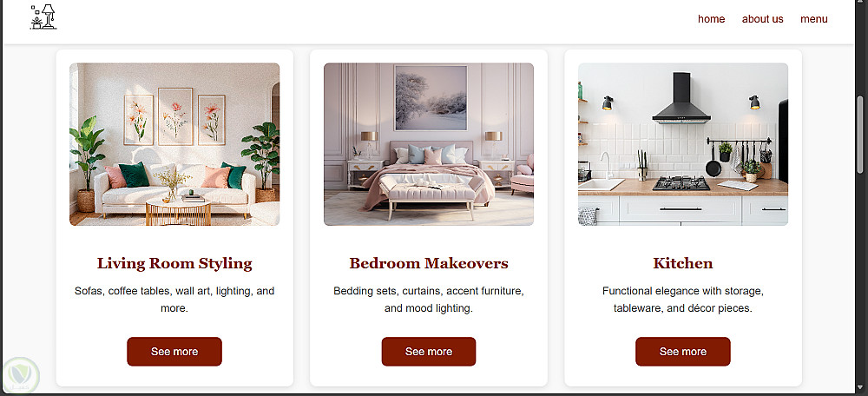Open the living room sofa photo
868x396 pixels.
174,144
